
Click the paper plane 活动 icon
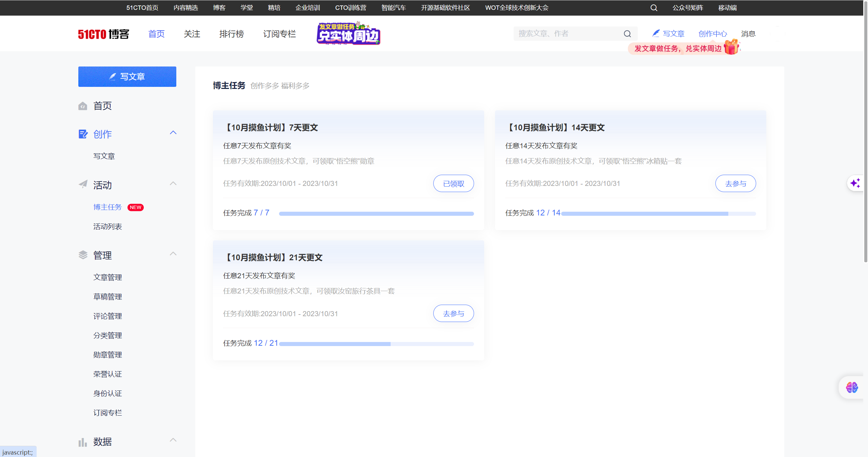83,184
